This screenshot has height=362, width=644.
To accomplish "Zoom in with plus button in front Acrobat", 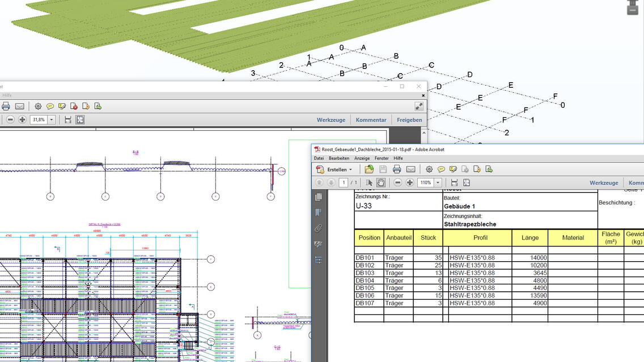I will pos(409,182).
